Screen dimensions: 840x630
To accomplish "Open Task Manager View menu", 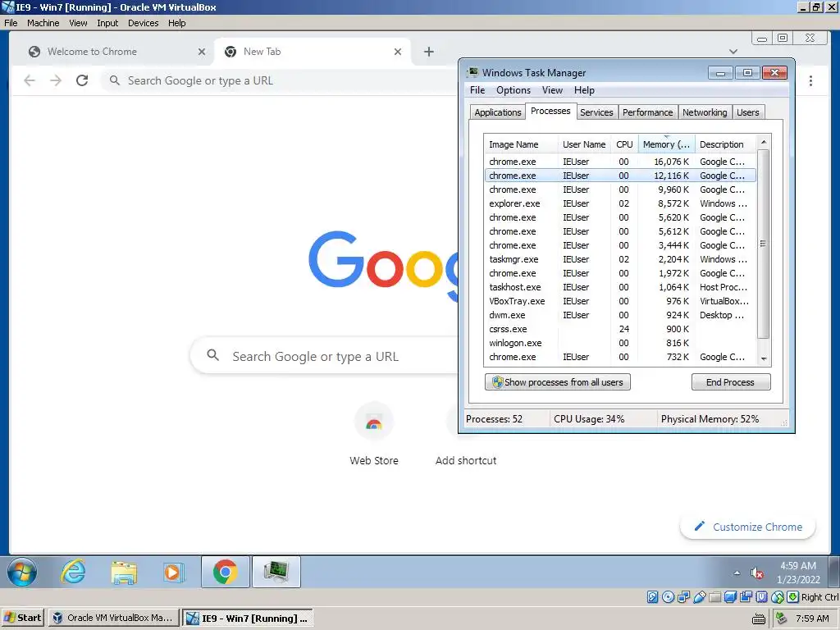I will pos(552,90).
